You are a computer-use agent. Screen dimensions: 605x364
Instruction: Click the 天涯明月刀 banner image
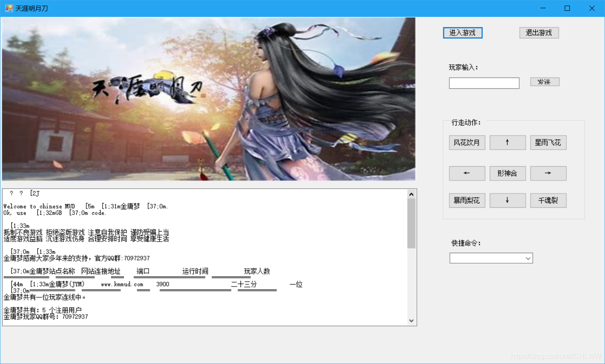[208, 99]
